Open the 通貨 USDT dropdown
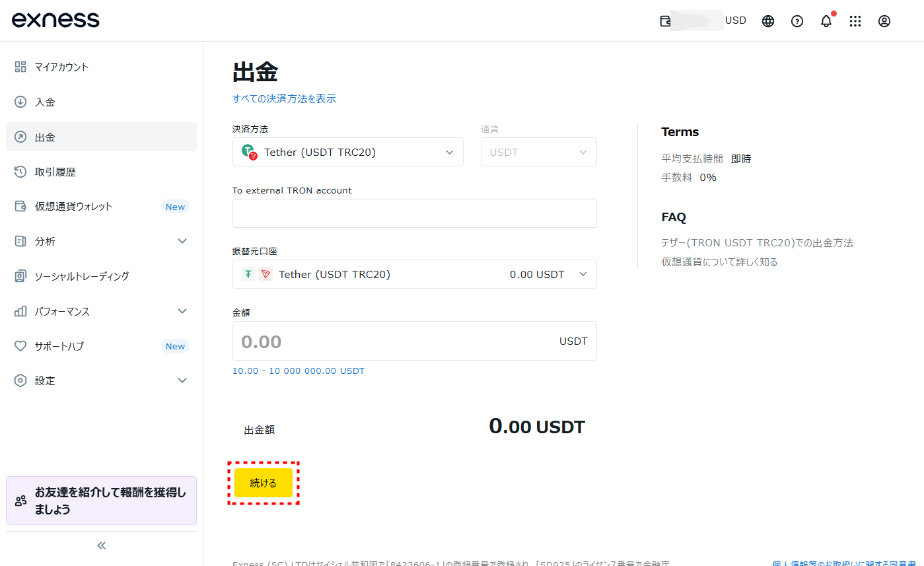Screen dimensions: 924x566 539,152
